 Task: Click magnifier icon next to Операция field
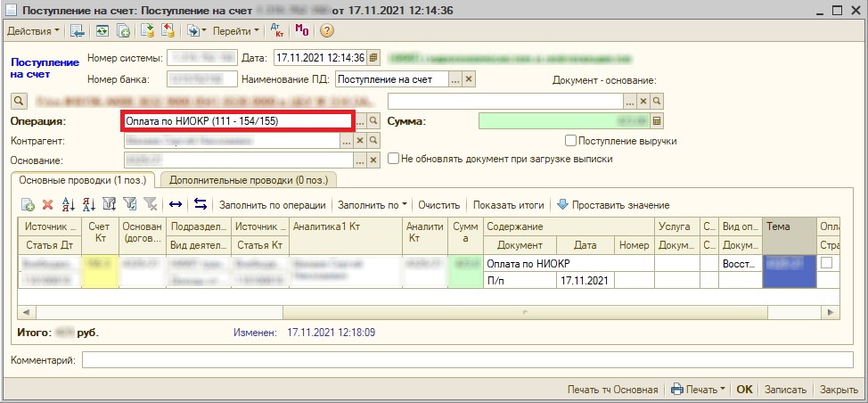(374, 121)
